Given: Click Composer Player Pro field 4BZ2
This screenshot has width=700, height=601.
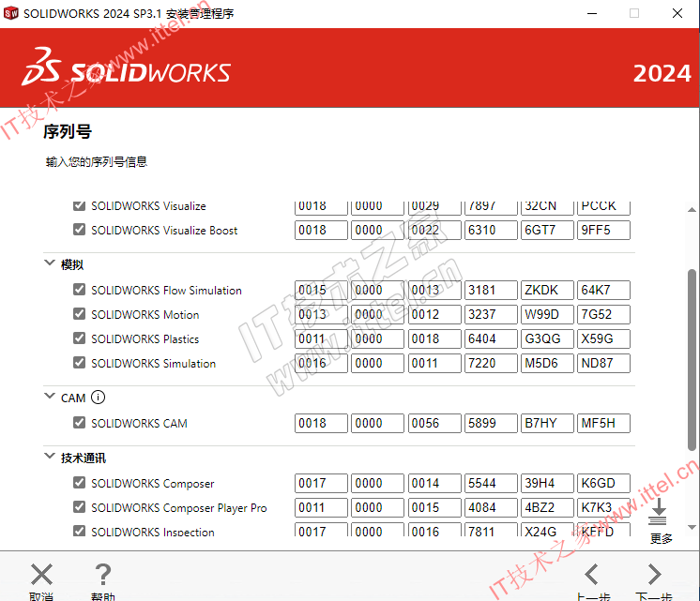Looking at the screenshot, I should point(547,508).
